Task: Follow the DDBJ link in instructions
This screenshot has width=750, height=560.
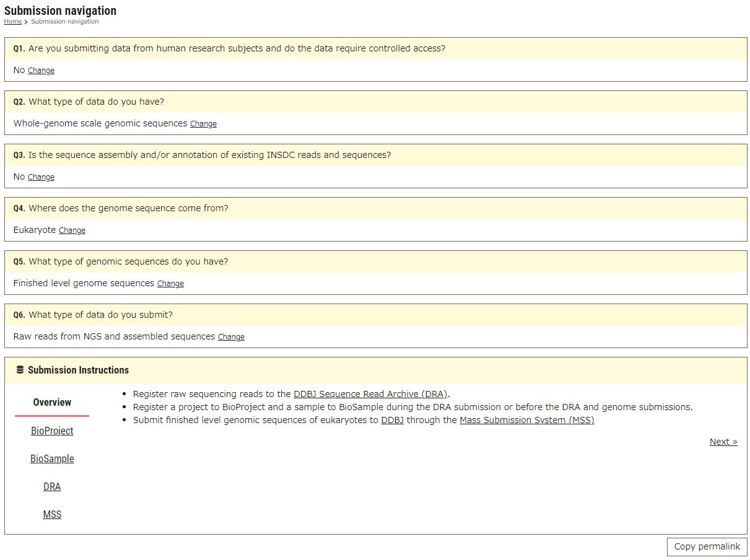Action: coord(392,420)
